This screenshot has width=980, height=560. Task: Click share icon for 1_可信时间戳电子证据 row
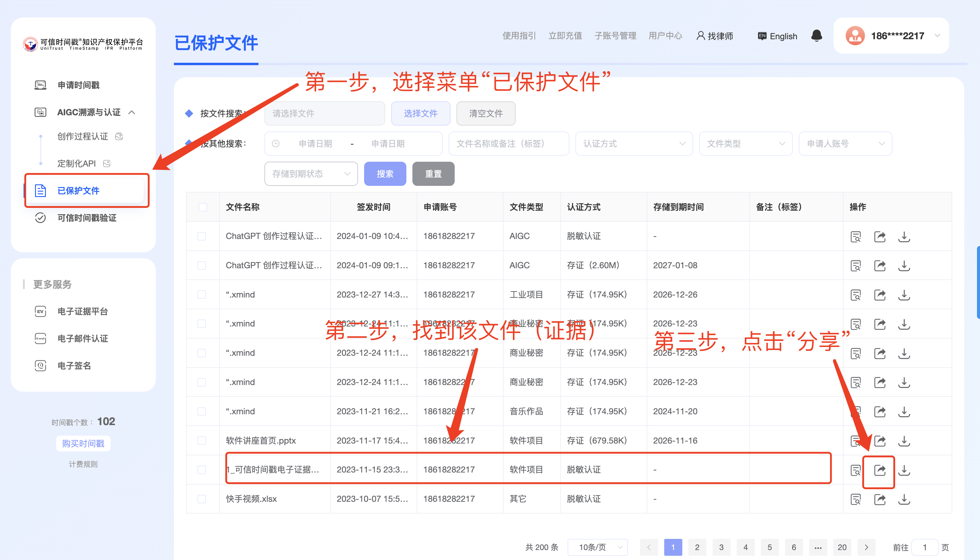[879, 470]
